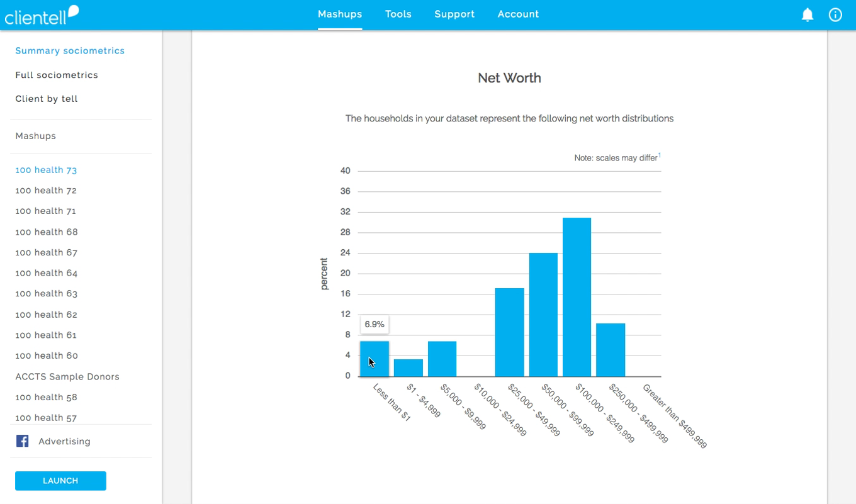Click the scales footnote superscript link
Image resolution: width=856 pixels, height=504 pixels.
pyautogui.click(x=659, y=155)
